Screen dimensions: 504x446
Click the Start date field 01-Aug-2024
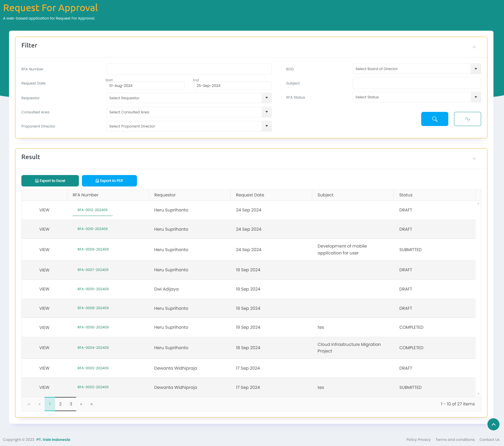[x=145, y=86]
